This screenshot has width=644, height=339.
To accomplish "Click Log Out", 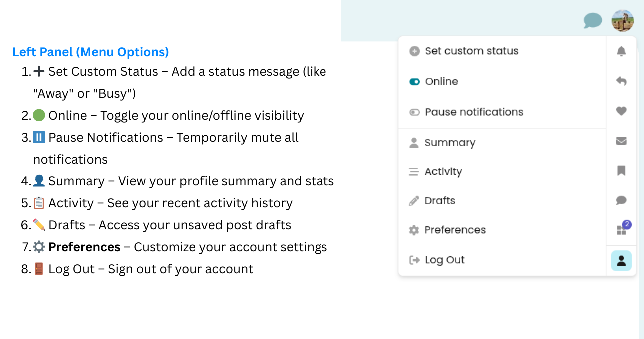I will point(444,260).
